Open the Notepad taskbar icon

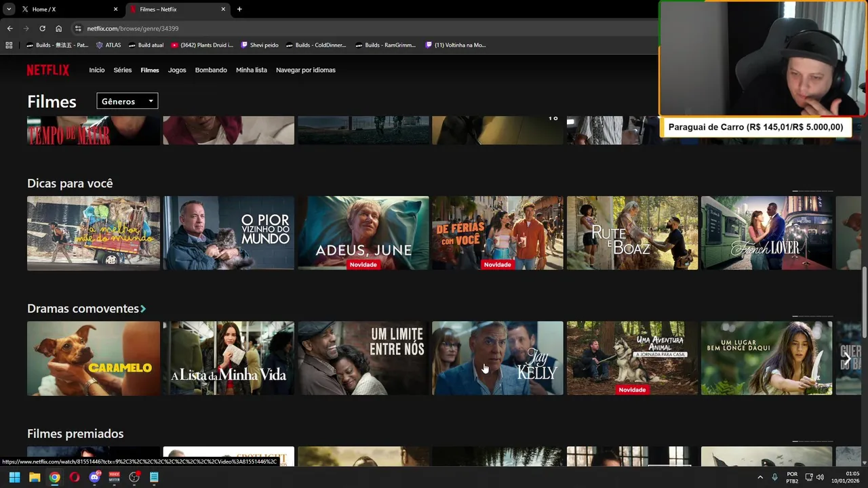point(154,477)
